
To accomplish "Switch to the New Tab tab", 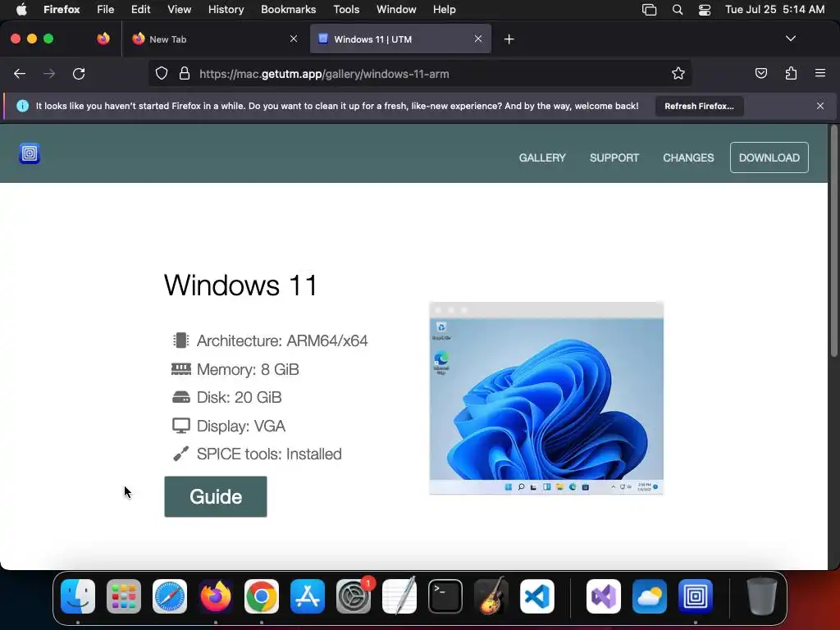I will 214,39.
